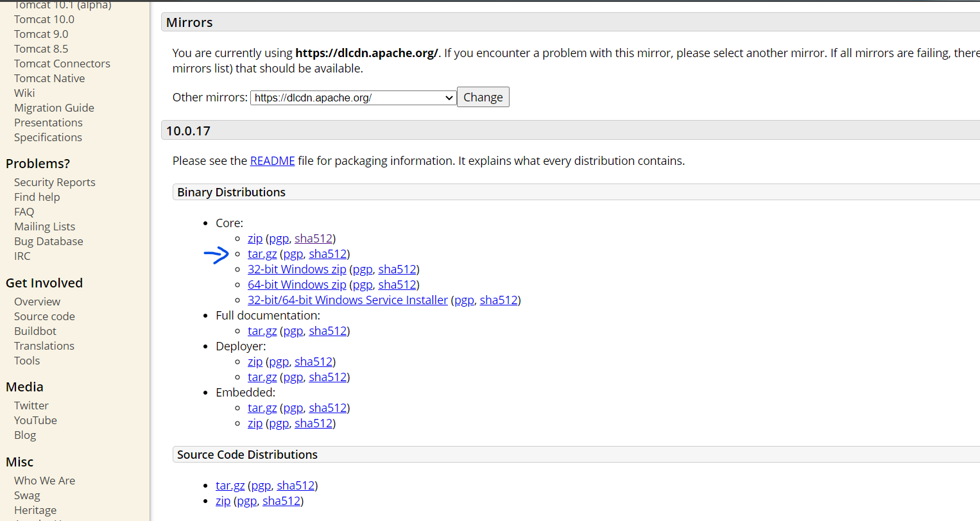Open Twitter link under Media

(31, 406)
